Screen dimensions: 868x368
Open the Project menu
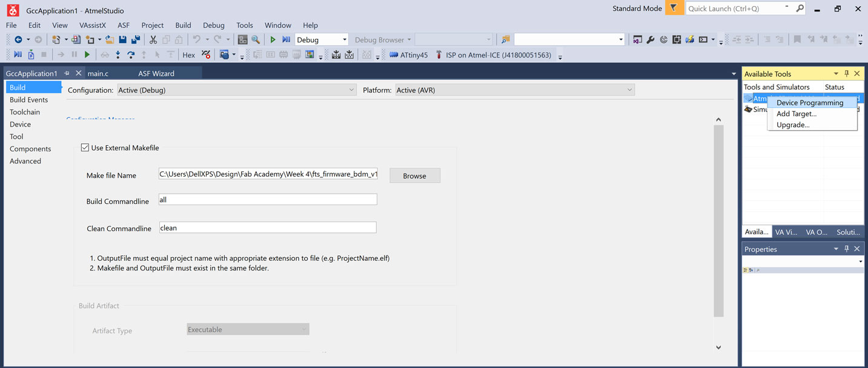pos(153,25)
